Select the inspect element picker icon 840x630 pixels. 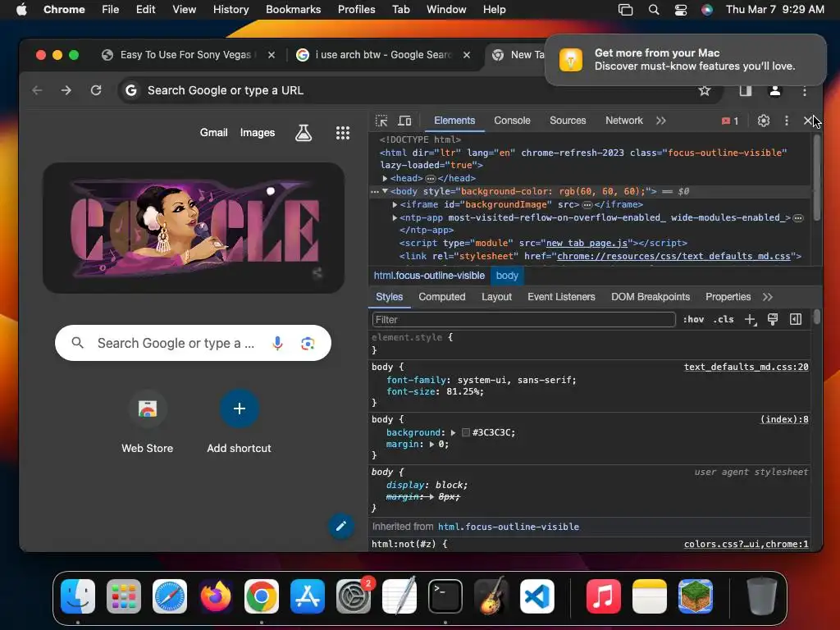point(381,121)
